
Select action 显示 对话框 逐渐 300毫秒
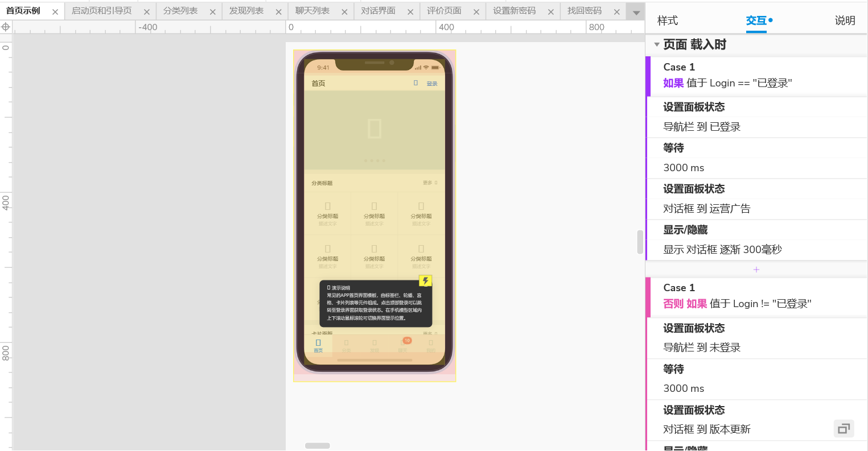[x=723, y=250]
